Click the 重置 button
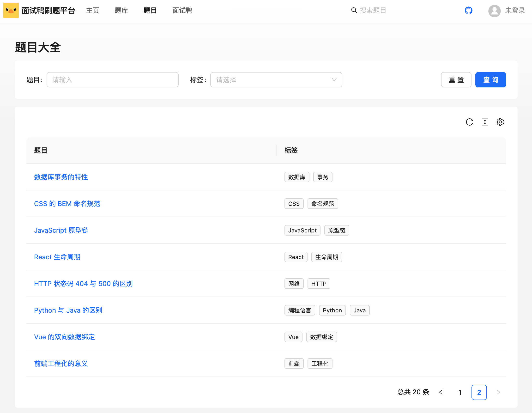 pyautogui.click(x=456, y=80)
